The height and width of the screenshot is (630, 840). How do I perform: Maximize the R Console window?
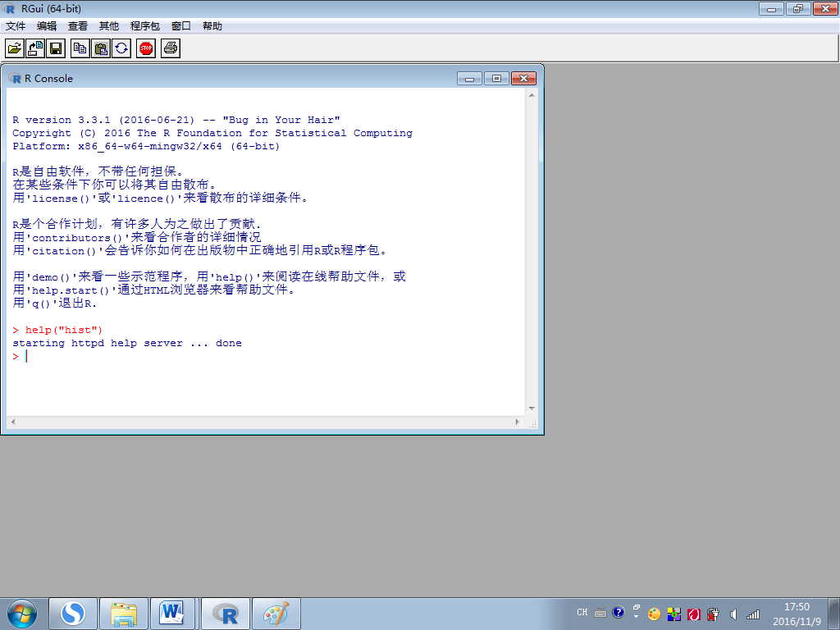coord(496,79)
